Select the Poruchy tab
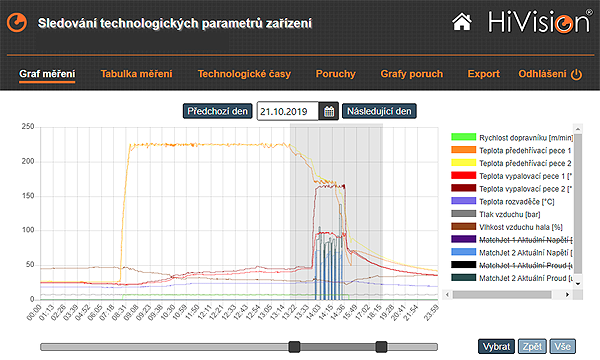This screenshot has height=360, width=600. (x=336, y=74)
